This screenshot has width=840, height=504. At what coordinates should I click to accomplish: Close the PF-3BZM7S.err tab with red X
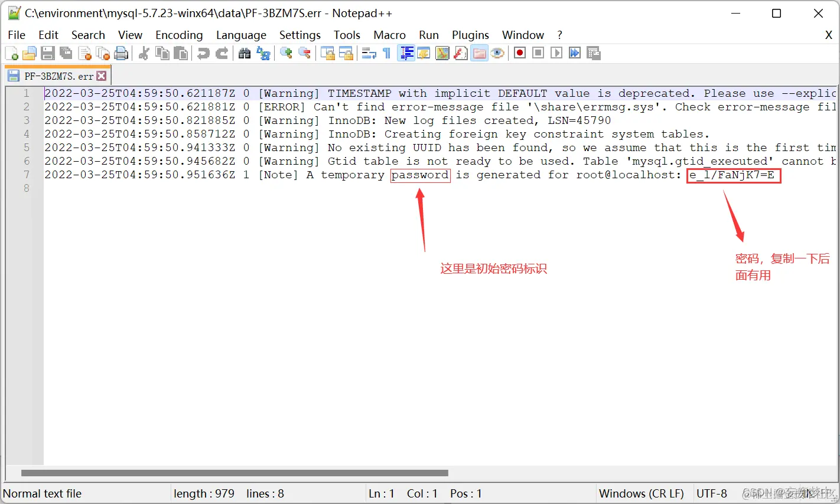pyautogui.click(x=102, y=76)
